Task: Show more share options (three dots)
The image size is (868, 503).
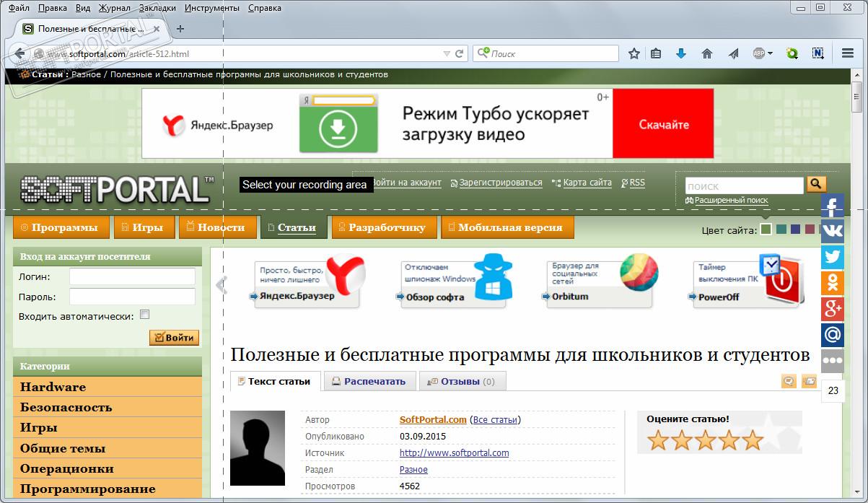Action: tap(833, 360)
